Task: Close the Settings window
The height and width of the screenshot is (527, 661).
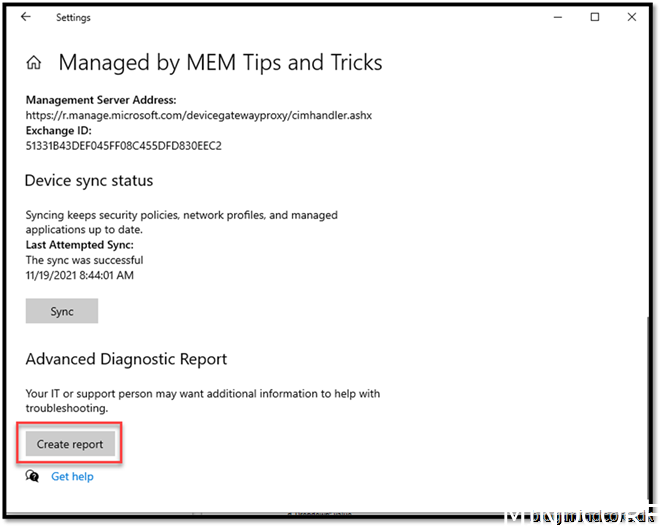Action: pyautogui.click(x=632, y=17)
